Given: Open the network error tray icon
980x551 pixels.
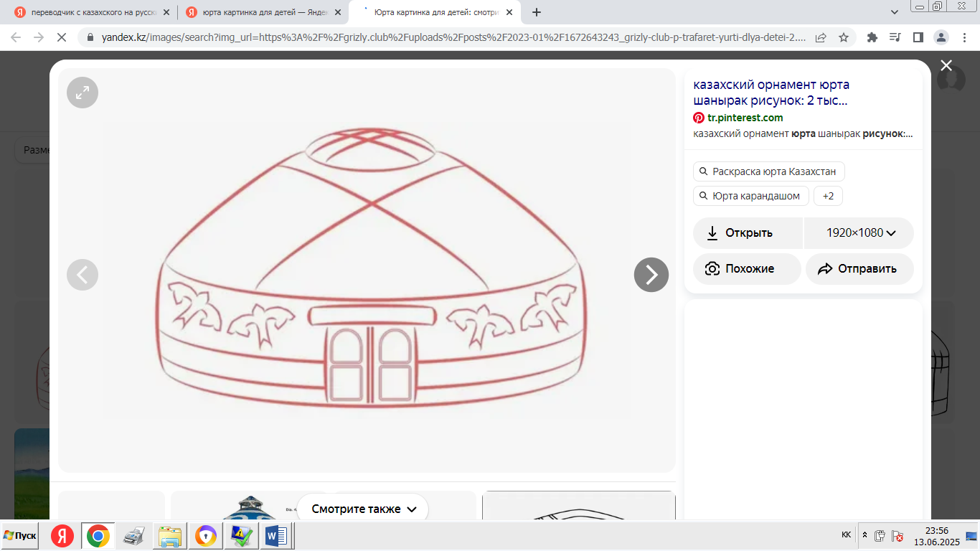Looking at the screenshot, I should (897, 535).
